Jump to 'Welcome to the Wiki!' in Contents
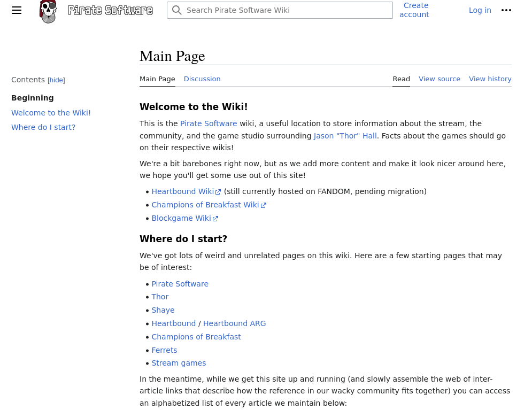 pyautogui.click(x=51, y=113)
